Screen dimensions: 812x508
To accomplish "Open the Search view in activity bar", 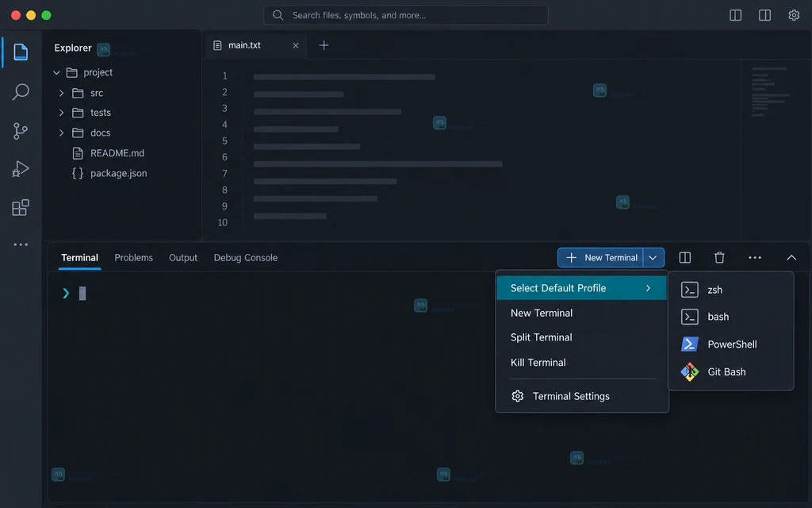I will click(x=21, y=92).
